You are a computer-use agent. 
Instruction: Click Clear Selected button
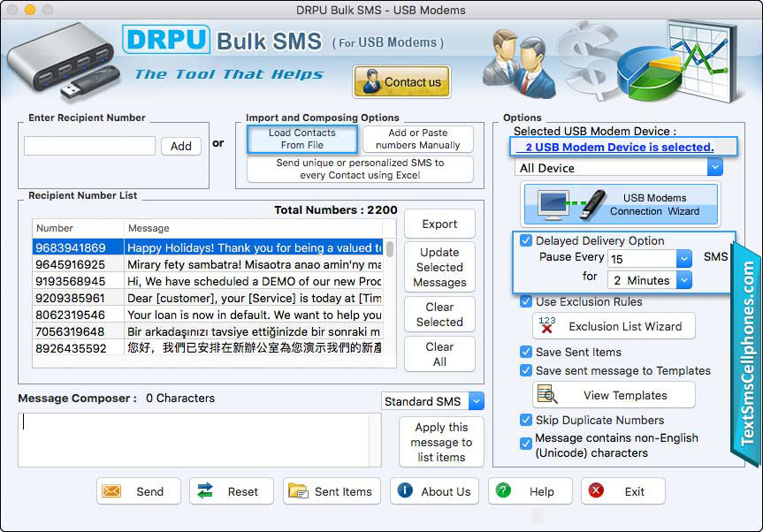[x=439, y=314]
